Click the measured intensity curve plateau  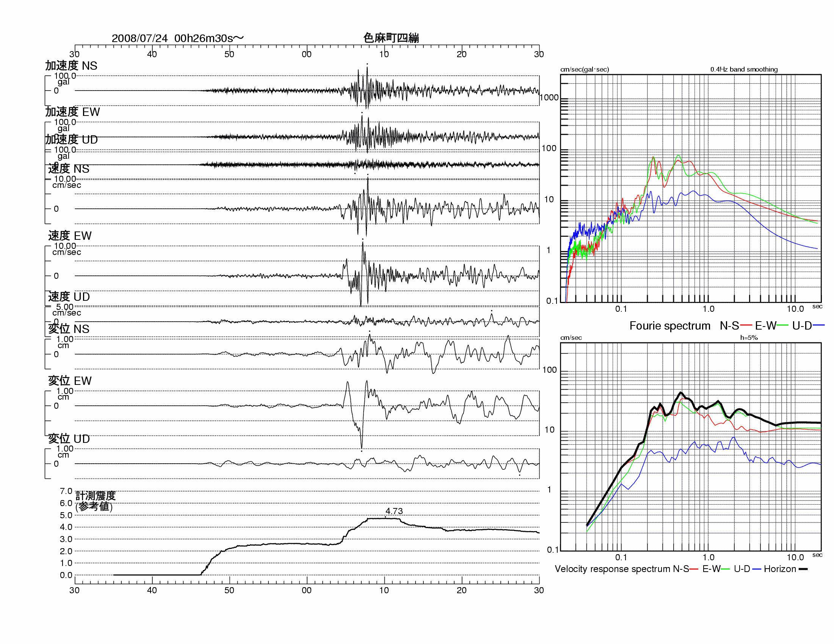coord(383,519)
